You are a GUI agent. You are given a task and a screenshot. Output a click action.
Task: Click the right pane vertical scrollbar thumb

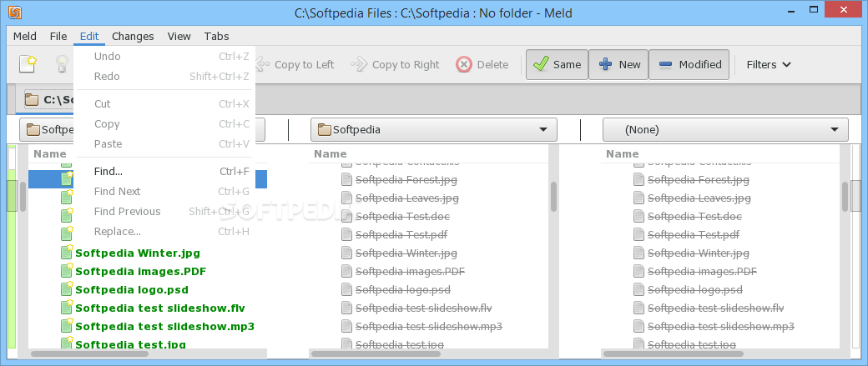tap(845, 196)
